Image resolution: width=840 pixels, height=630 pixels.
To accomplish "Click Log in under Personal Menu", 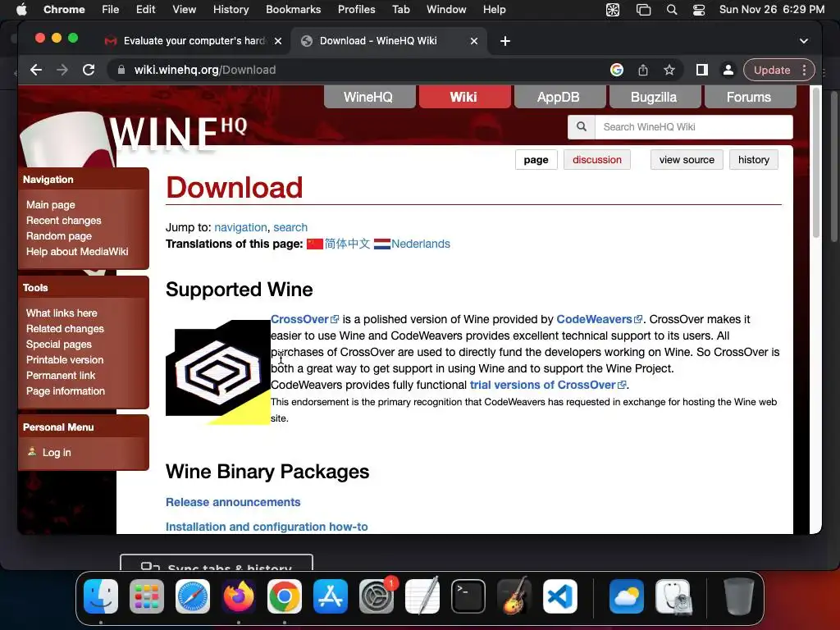I will click(57, 453).
